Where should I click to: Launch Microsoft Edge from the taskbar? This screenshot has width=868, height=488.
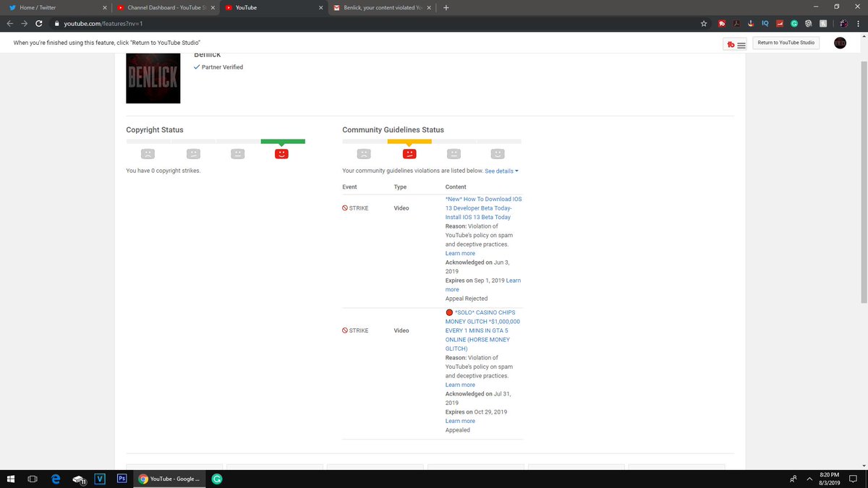[x=56, y=479]
